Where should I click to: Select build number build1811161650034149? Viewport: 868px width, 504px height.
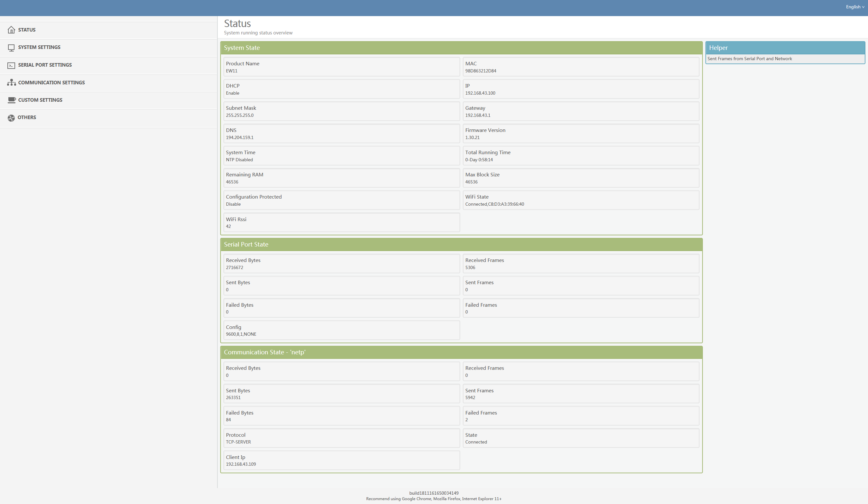click(x=434, y=493)
